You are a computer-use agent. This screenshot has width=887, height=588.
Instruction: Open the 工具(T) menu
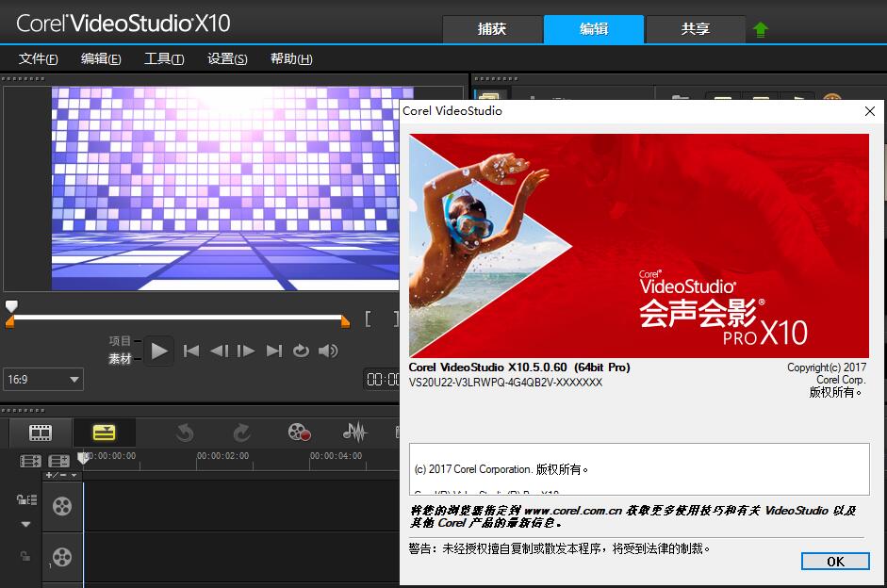(164, 58)
